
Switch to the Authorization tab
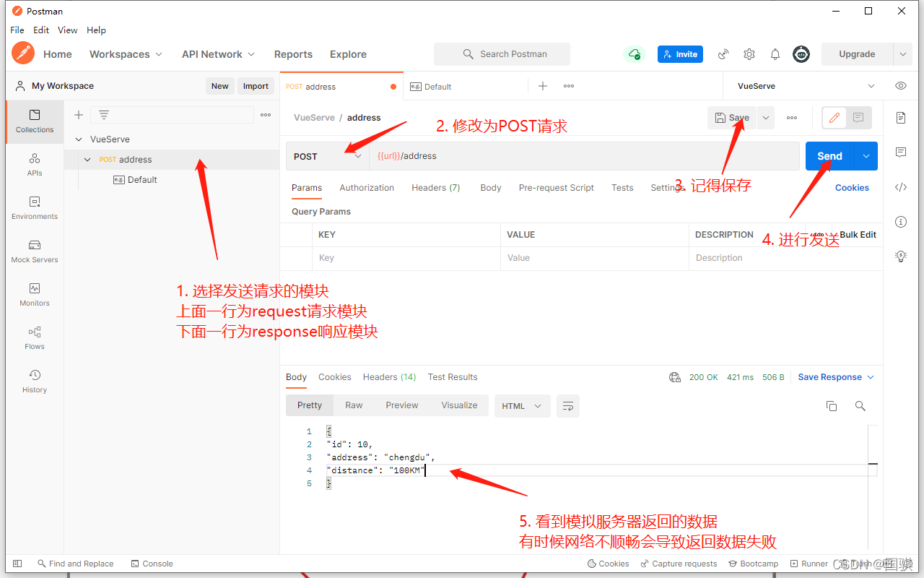point(367,188)
